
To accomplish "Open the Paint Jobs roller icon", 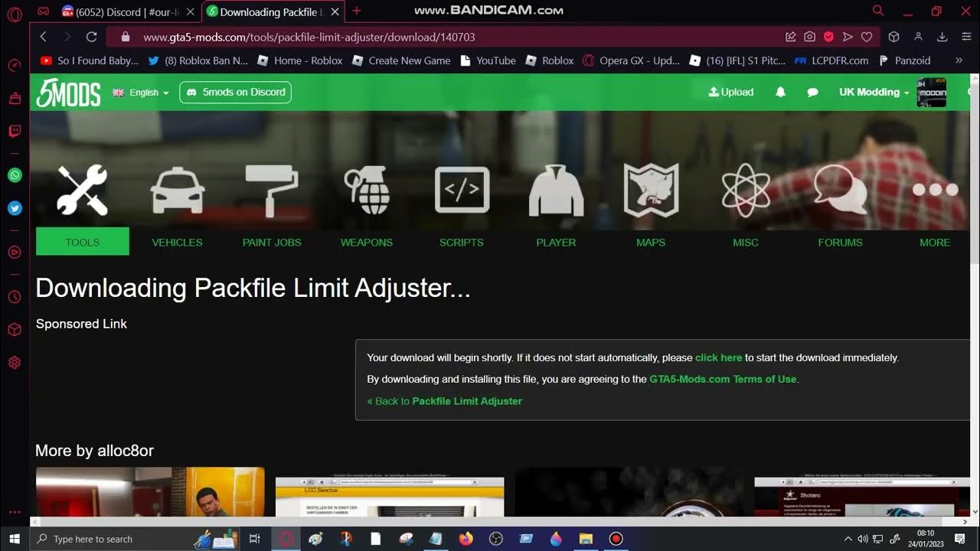I will [272, 190].
